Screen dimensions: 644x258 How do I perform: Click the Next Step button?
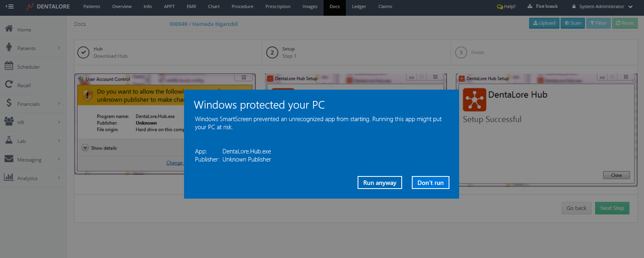[x=612, y=208]
